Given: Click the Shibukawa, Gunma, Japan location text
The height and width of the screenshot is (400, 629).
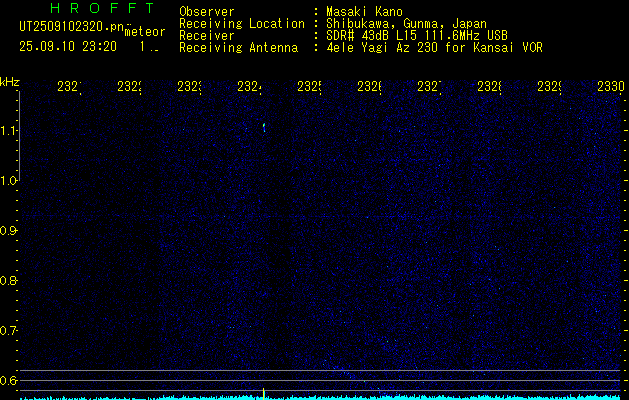Looking at the screenshot, I should point(406,24).
